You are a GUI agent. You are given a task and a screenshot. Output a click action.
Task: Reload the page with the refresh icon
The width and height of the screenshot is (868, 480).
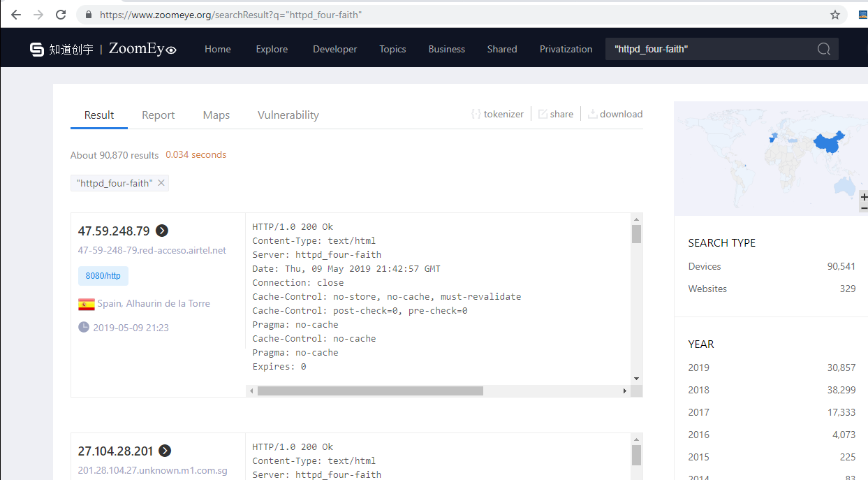61,15
